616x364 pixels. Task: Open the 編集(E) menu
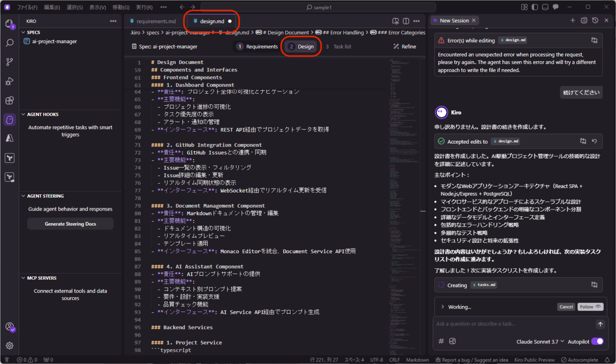pos(52,7)
